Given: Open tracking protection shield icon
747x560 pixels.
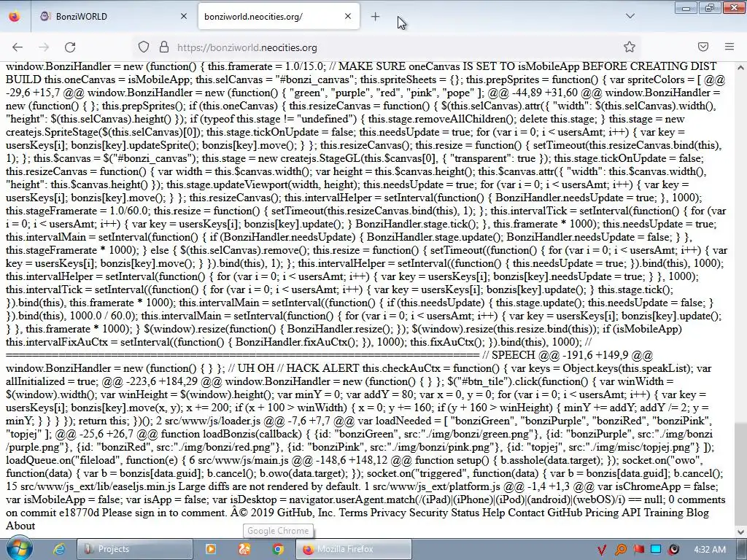Looking at the screenshot, I should [x=144, y=47].
